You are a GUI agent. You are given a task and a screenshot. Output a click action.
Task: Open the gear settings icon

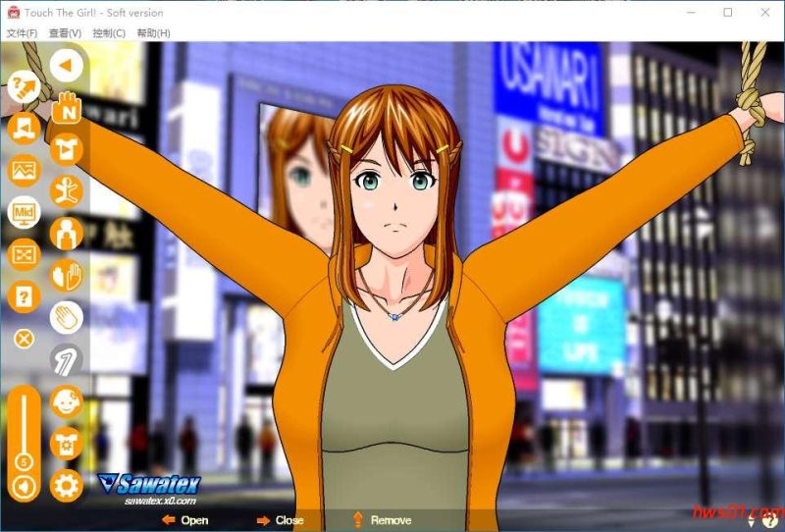67,485
